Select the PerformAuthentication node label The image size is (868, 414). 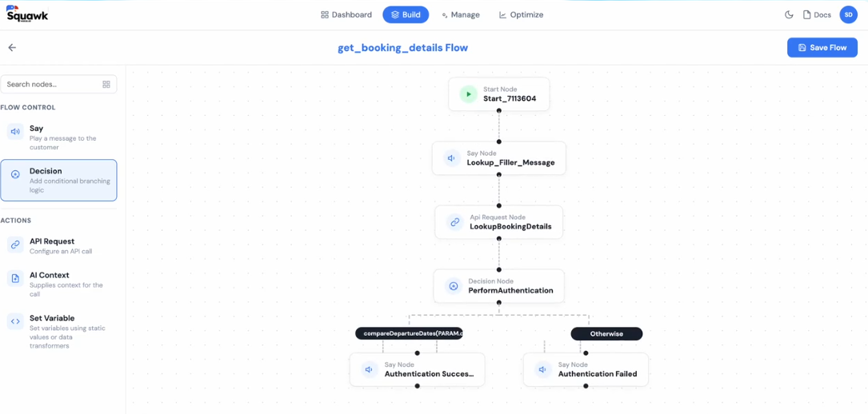511,290
